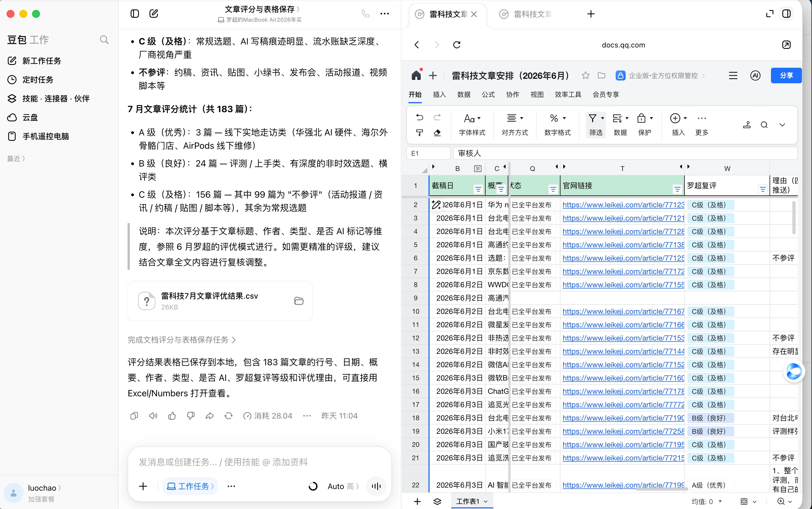Open the 雷科技7月文章评优结果.csv file card
This screenshot has height=509, width=812.
[220, 301]
